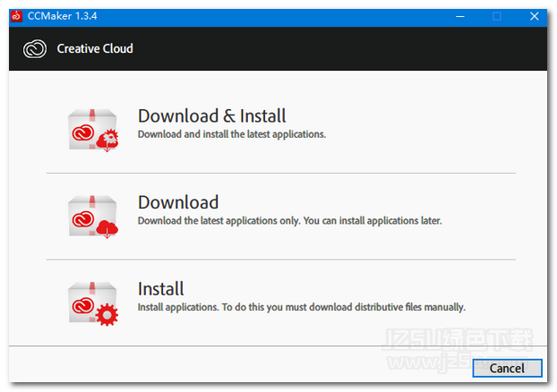Click the "Creative Cloud" header title
This screenshot has height=392, width=557.
point(95,48)
